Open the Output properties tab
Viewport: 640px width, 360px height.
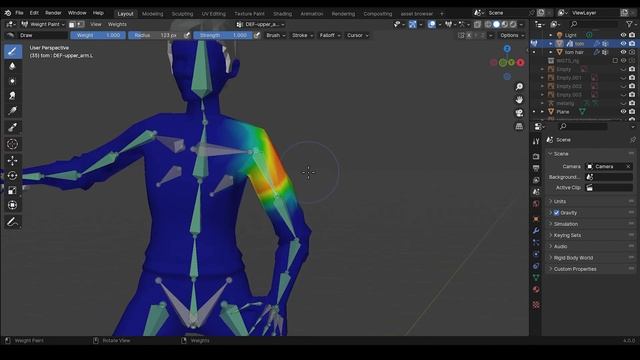coord(536,168)
